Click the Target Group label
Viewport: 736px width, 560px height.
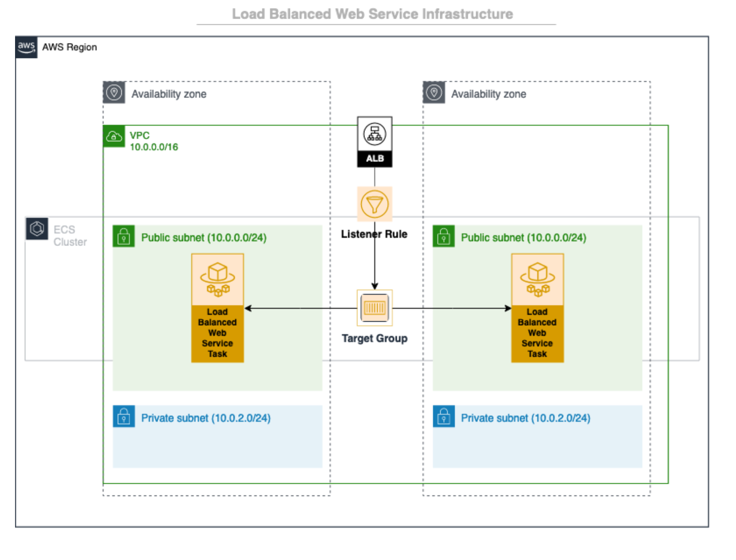point(375,338)
